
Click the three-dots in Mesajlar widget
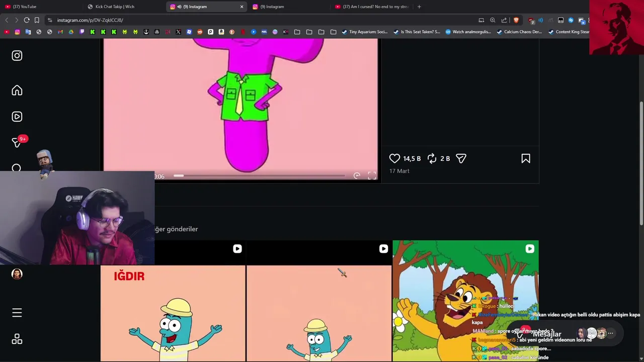pyautogui.click(x=610, y=333)
